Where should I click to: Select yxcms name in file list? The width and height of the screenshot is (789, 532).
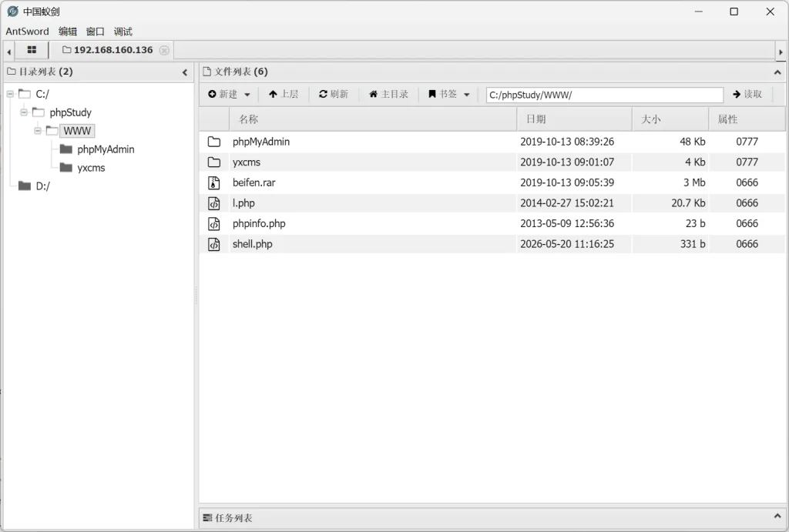[x=247, y=162]
